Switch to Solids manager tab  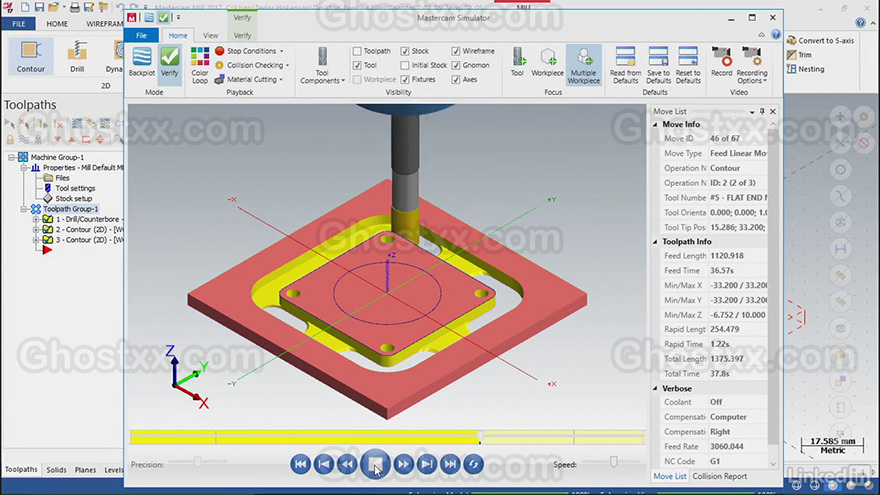56,470
